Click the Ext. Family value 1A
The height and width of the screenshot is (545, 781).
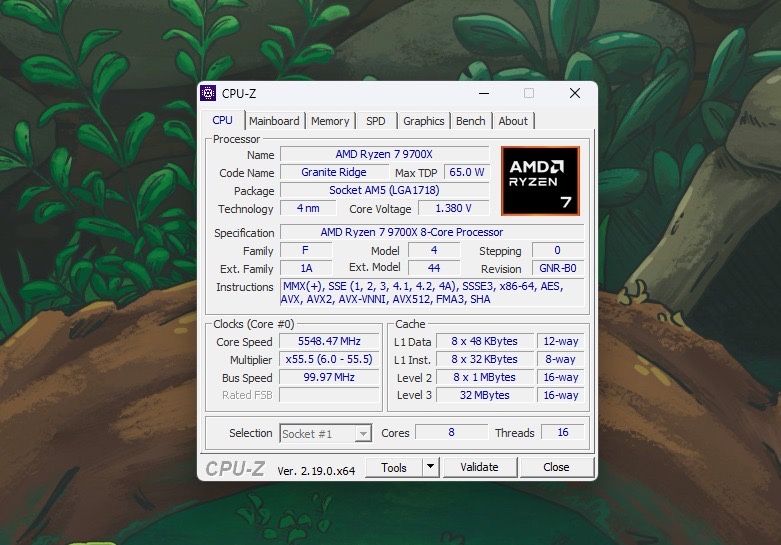(x=306, y=268)
